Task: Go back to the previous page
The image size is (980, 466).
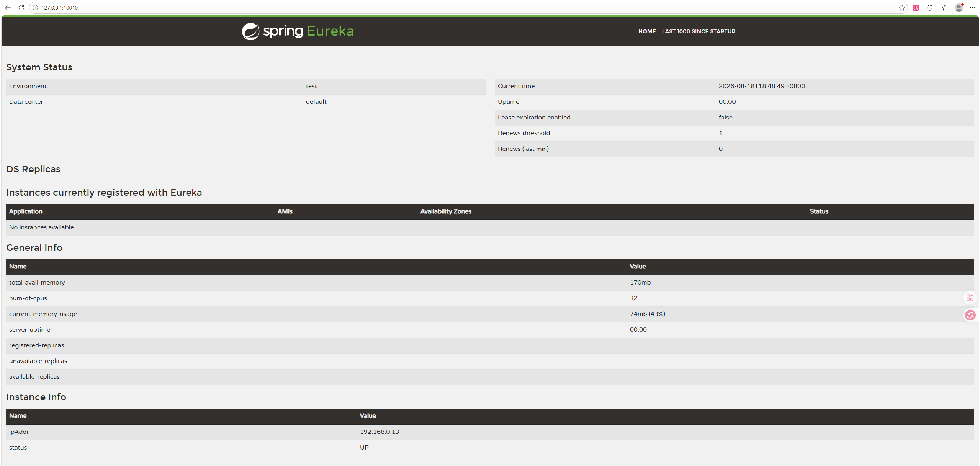Action: 8,8
